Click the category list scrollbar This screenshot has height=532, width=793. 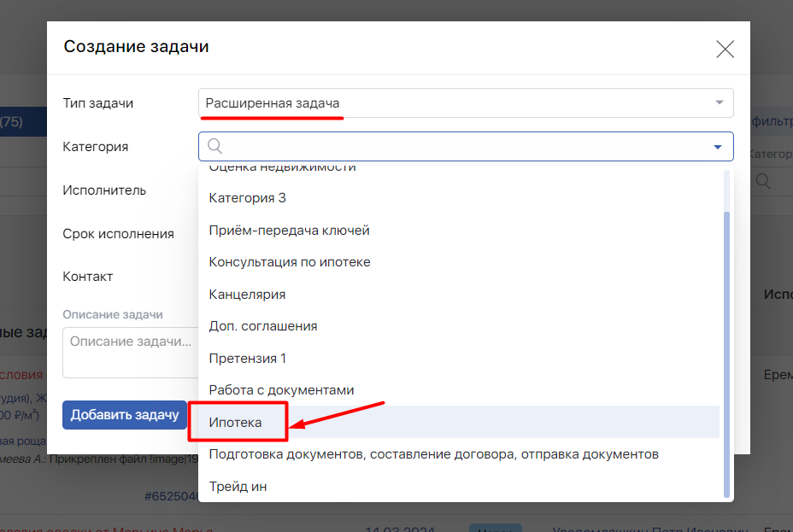click(x=726, y=350)
